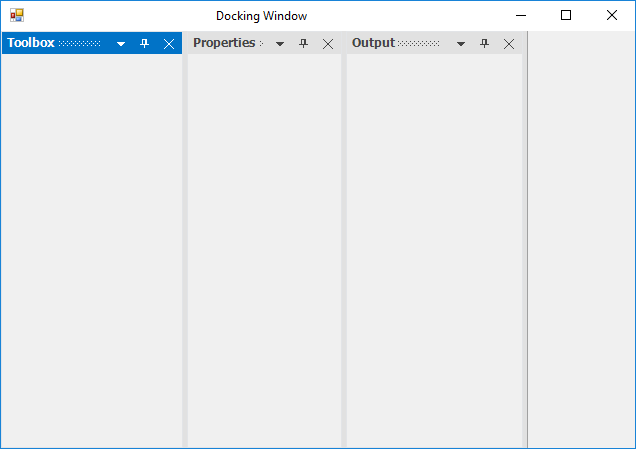The image size is (636, 449).
Task: Select the Toolbox panel title
Action: [31, 43]
